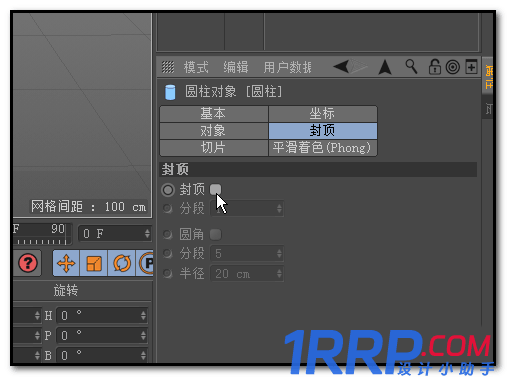Click the 封顶 分段 input field
Image resolution: width=507 pixels, height=377 pixels.
[x=247, y=209]
